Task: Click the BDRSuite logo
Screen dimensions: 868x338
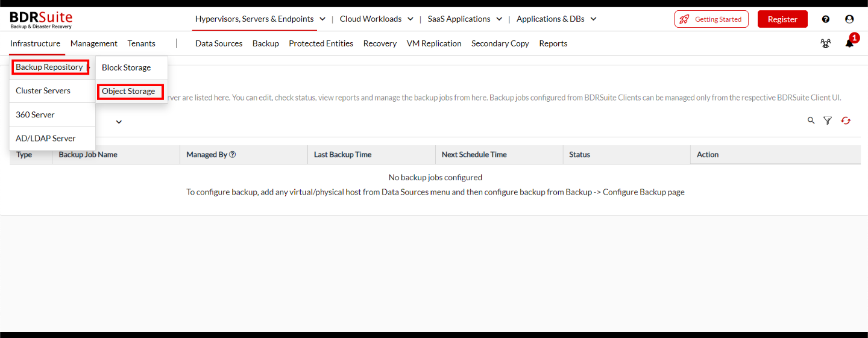Action: point(41,19)
